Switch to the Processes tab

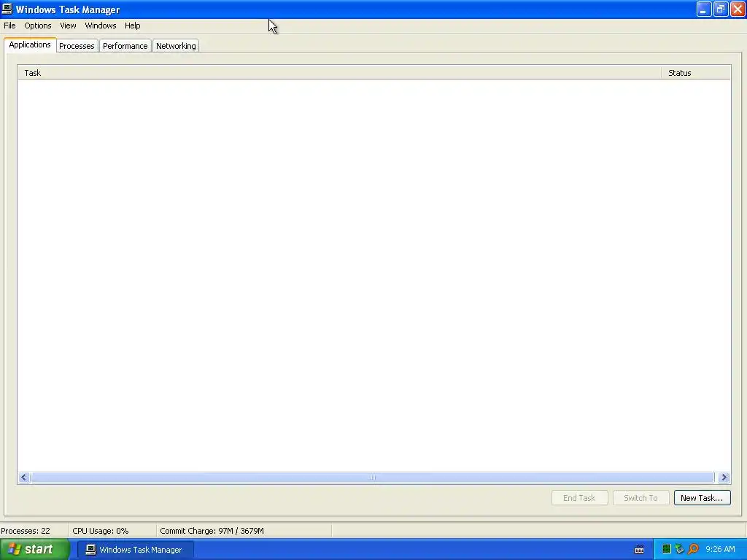[77, 46]
